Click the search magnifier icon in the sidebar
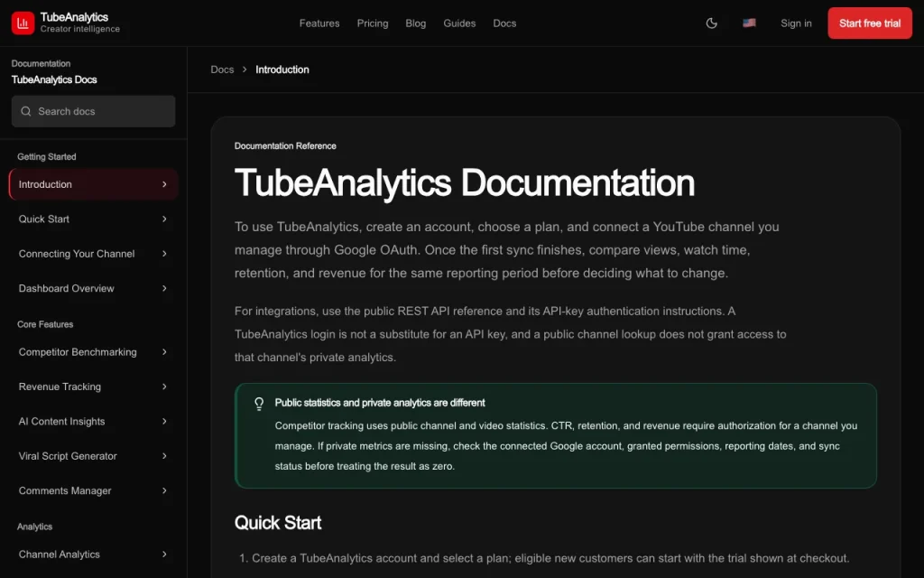Image resolution: width=924 pixels, height=578 pixels. [x=26, y=111]
